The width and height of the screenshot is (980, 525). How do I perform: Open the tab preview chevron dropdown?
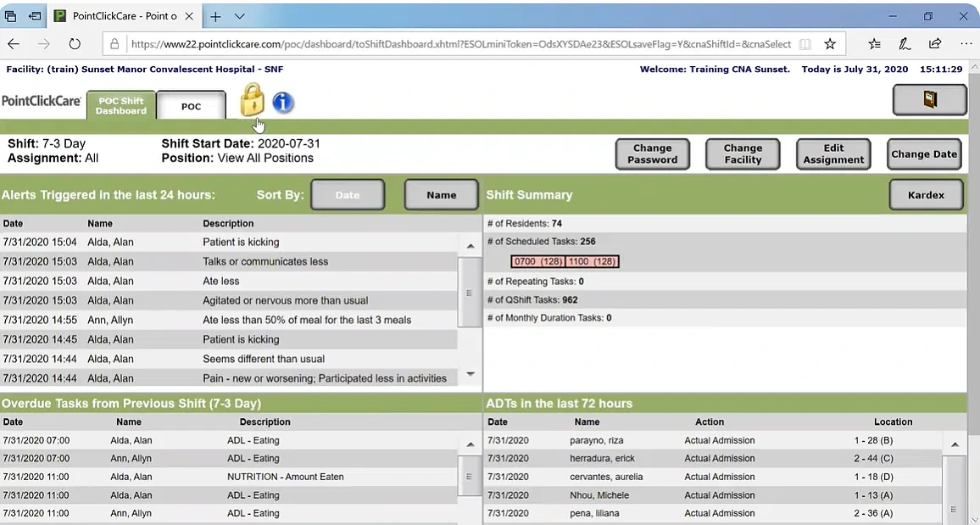[x=239, y=16]
